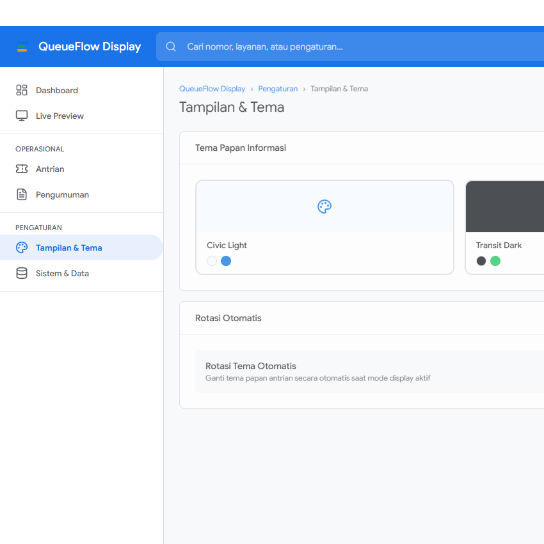Click the Pengumuman document icon
Image resolution: width=544 pixels, height=544 pixels.
pos(22,194)
